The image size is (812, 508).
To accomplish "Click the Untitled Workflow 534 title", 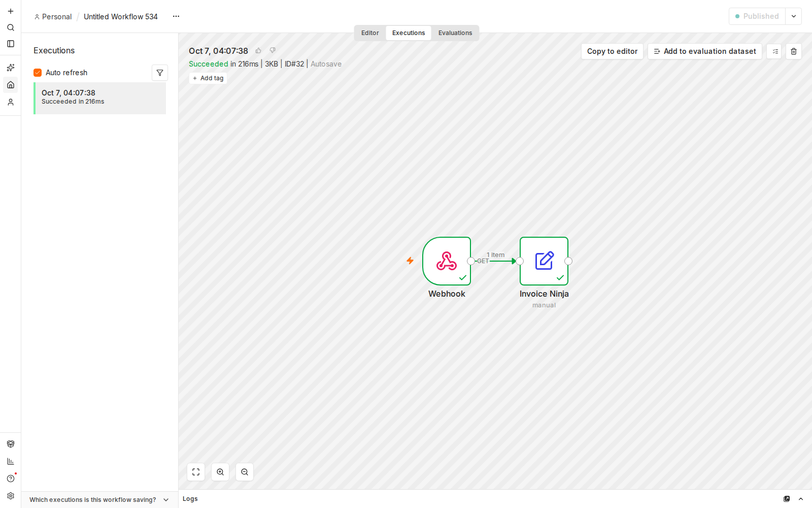I will coord(121,17).
